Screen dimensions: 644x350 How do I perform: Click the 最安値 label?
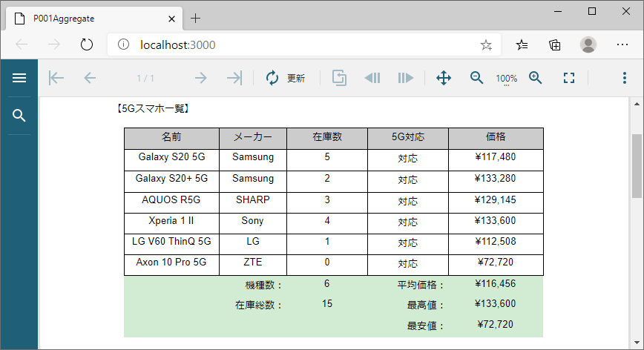(x=426, y=326)
